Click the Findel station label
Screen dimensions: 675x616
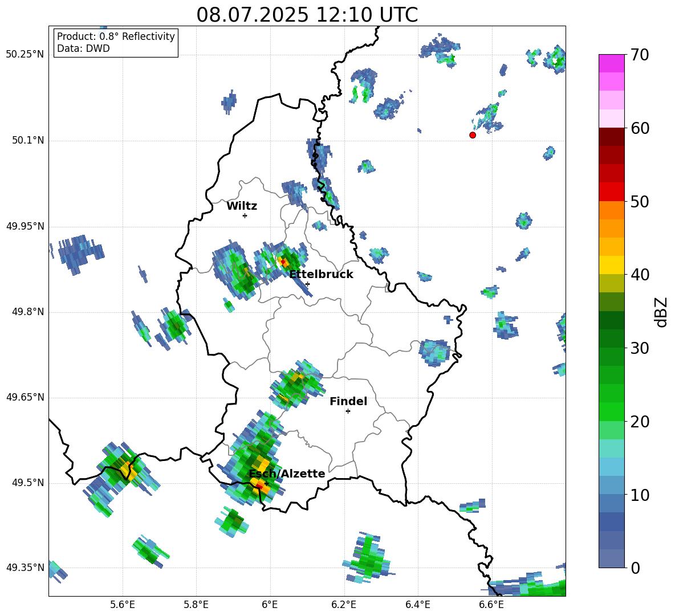(348, 401)
